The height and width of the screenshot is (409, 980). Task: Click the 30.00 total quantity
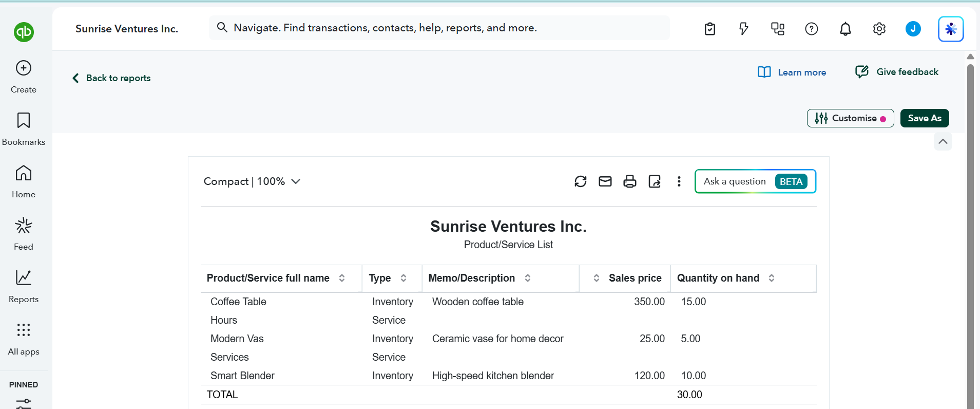(x=689, y=395)
